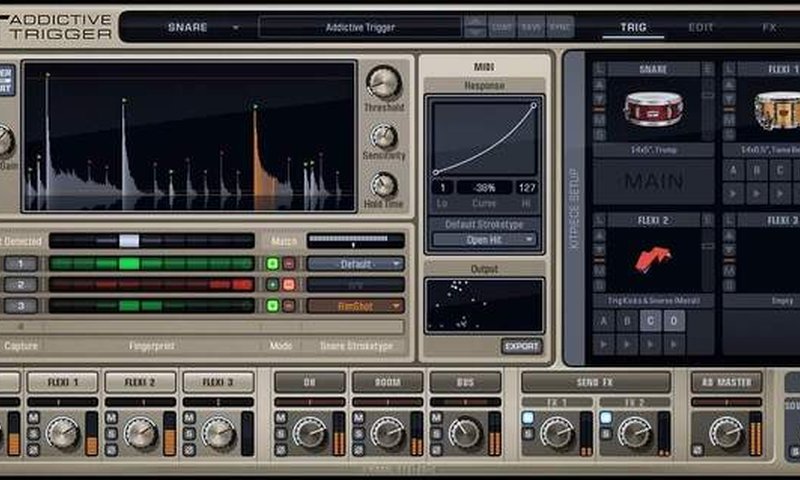Viewport: 800px width, 480px height.
Task: Open the Default Stroketype 'Open Hit' dropdown
Action: (x=484, y=240)
